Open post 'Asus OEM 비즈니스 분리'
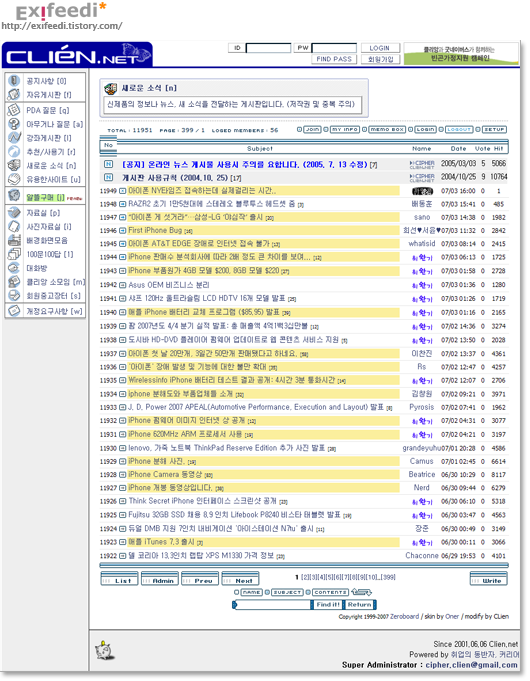 tap(169, 285)
